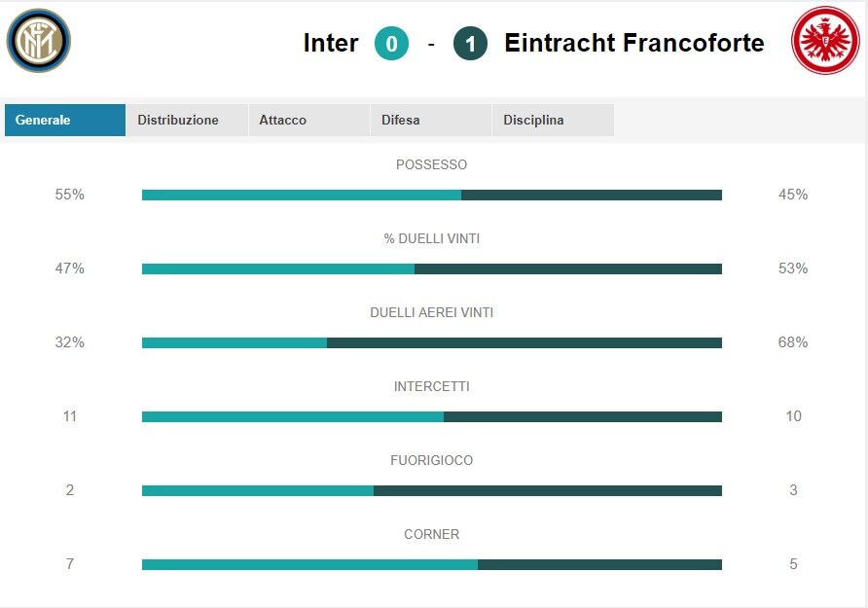Click the Eintracht Frankfurt eagle crest logo

[825, 41]
